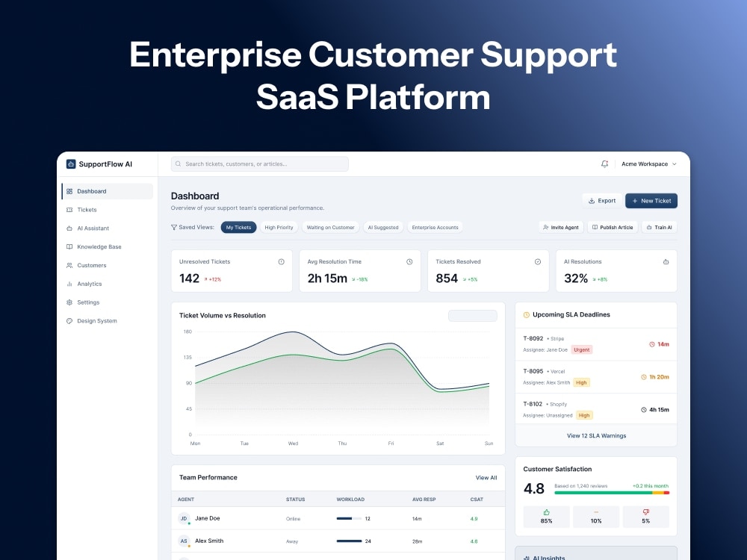Click the 854 tickets resolved value
The height and width of the screenshot is (560, 747).
(447, 279)
